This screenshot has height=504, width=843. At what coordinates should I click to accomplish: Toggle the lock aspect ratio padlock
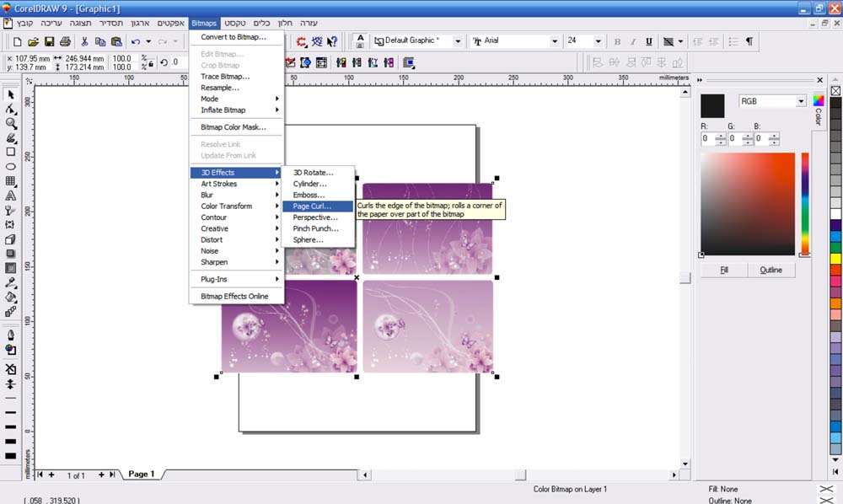(x=151, y=63)
